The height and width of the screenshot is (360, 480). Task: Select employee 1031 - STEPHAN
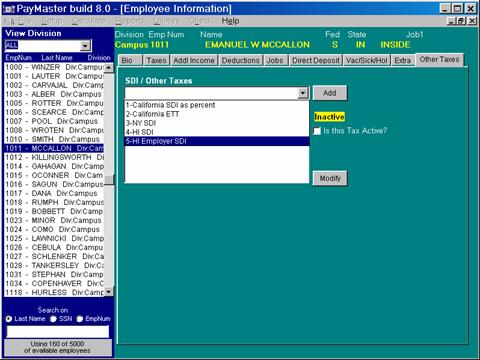click(x=54, y=274)
